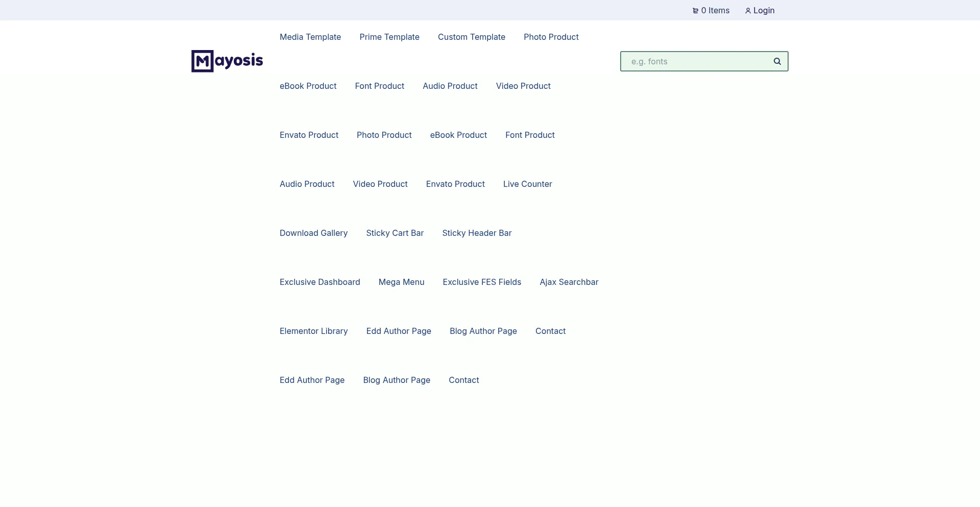Open the Media Template menu item
The image size is (980, 507).
(310, 37)
